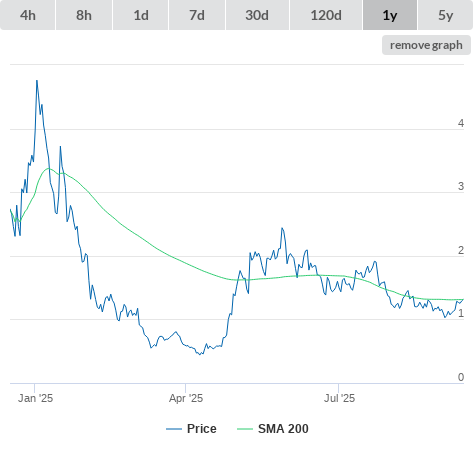This screenshot has height=455, width=474.
Task: Click the y-axis value 3 label
Action: coord(461,186)
